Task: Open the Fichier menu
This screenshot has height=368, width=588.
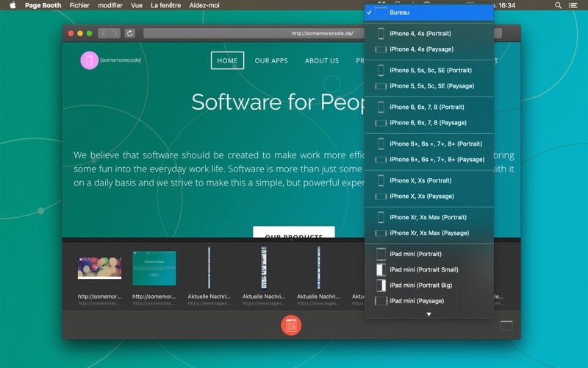Action: pyautogui.click(x=79, y=5)
